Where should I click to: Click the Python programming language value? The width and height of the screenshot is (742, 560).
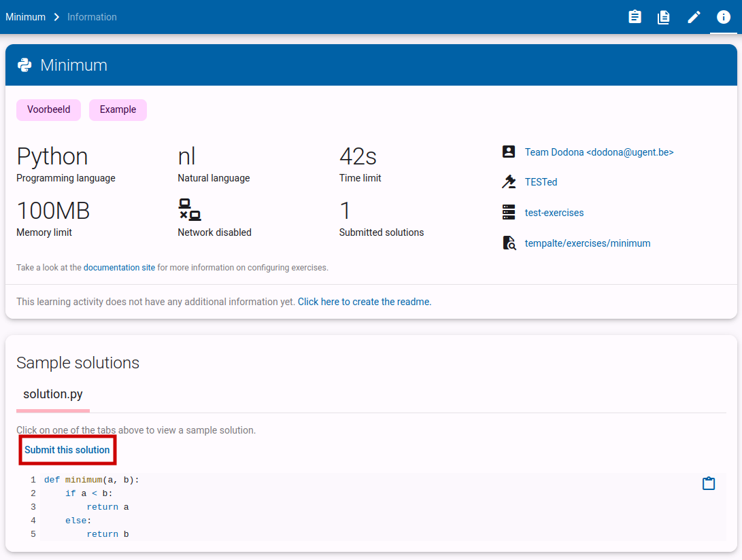click(52, 156)
